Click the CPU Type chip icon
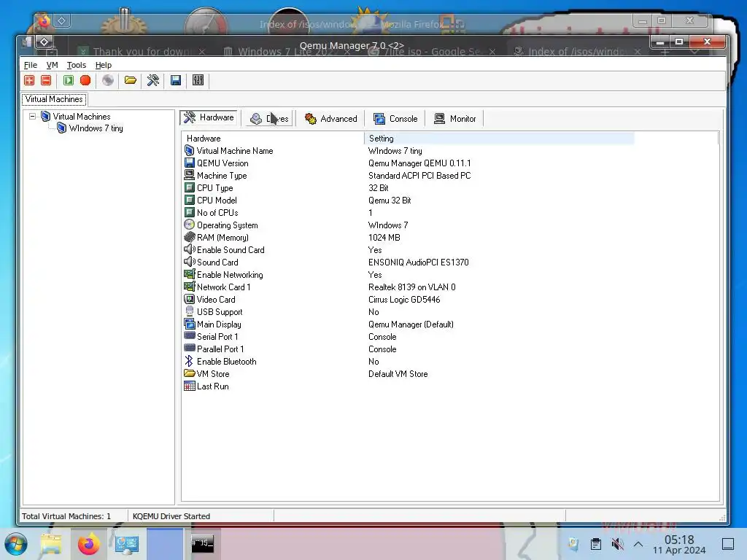Image resolution: width=747 pixels, height=560 pixels. click(189, 187)
